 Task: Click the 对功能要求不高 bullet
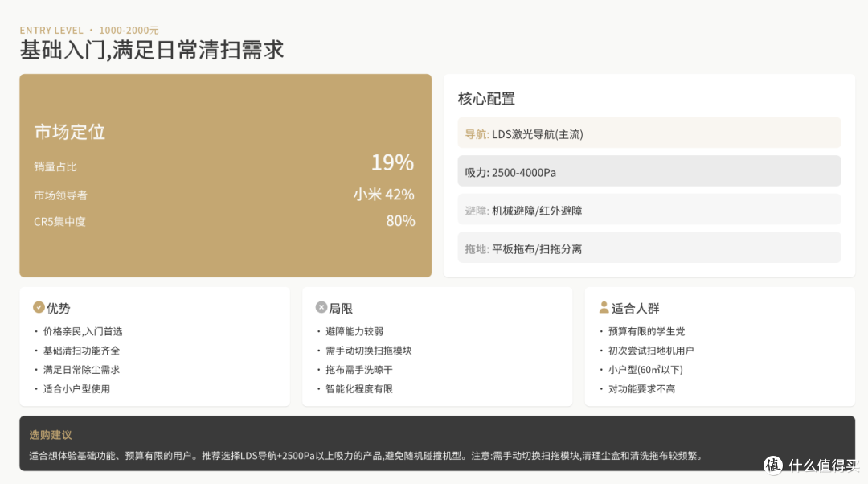click(x=641, y=389)
